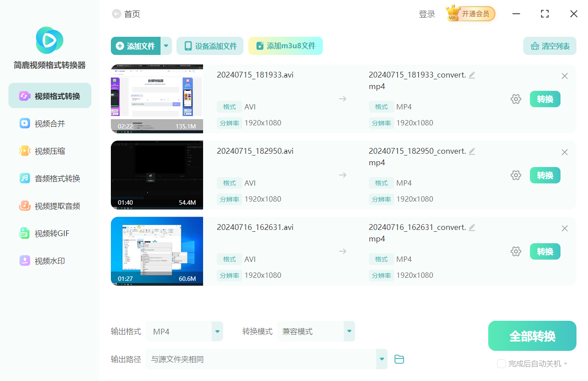Viewport: 588px width, 381px height.
Task: Click the thumbnail of 20240716_162631.avi
Action: pos(157,251)
